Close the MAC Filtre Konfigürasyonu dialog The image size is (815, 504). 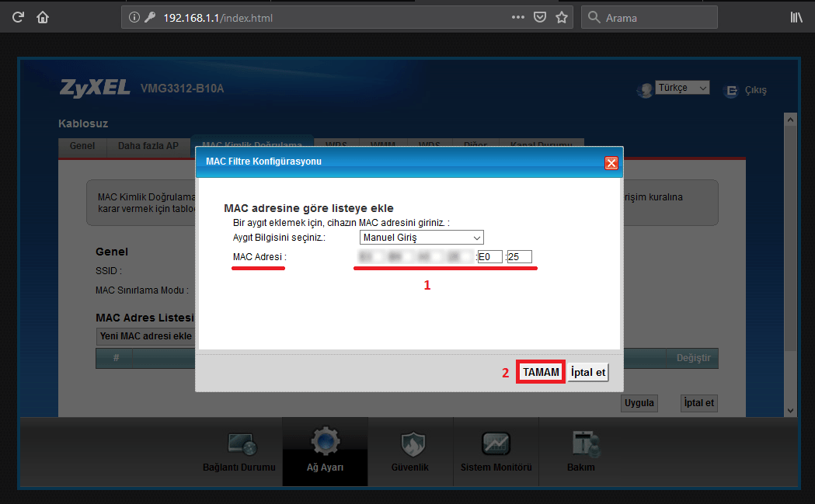point(611,163)
